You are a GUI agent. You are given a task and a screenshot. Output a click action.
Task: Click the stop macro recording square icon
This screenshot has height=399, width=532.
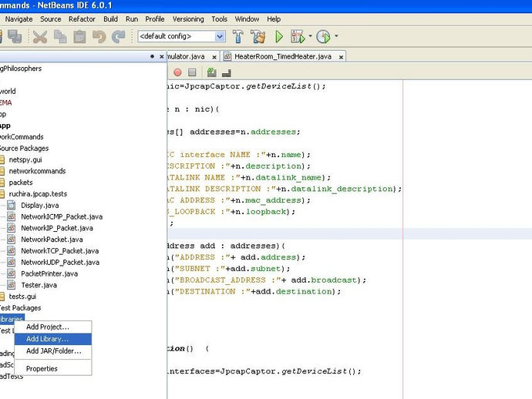[x=192, y=72]
